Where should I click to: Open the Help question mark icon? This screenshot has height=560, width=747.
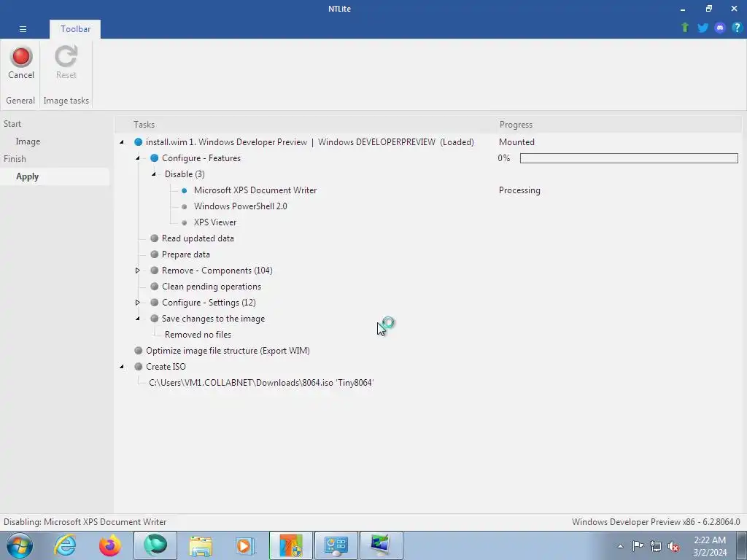[x=737, y=28]
